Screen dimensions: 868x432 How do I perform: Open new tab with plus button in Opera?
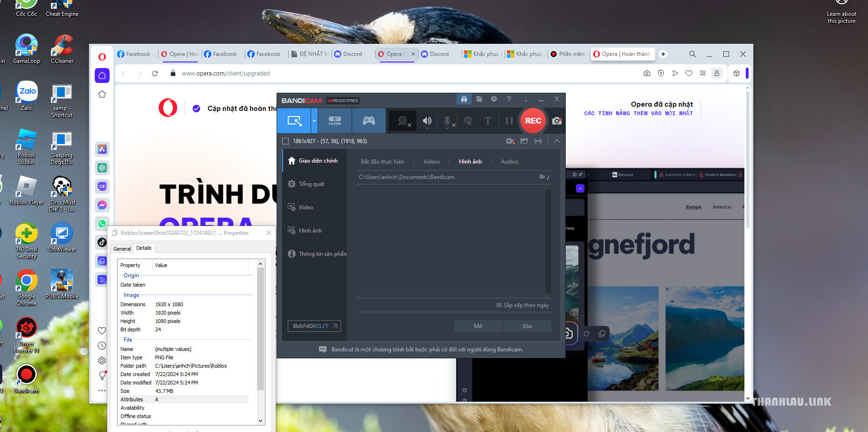663,54
